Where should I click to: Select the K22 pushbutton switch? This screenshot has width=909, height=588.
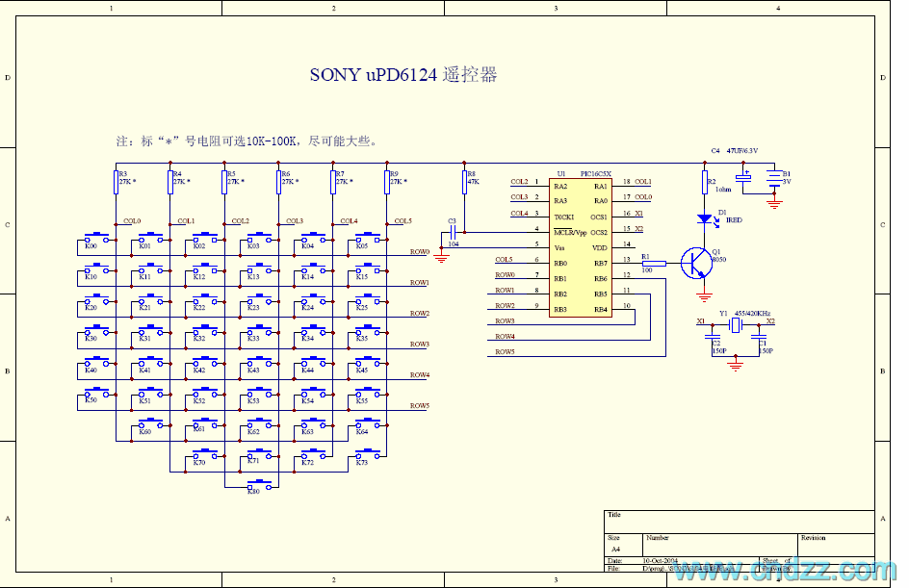pos(205,299)
